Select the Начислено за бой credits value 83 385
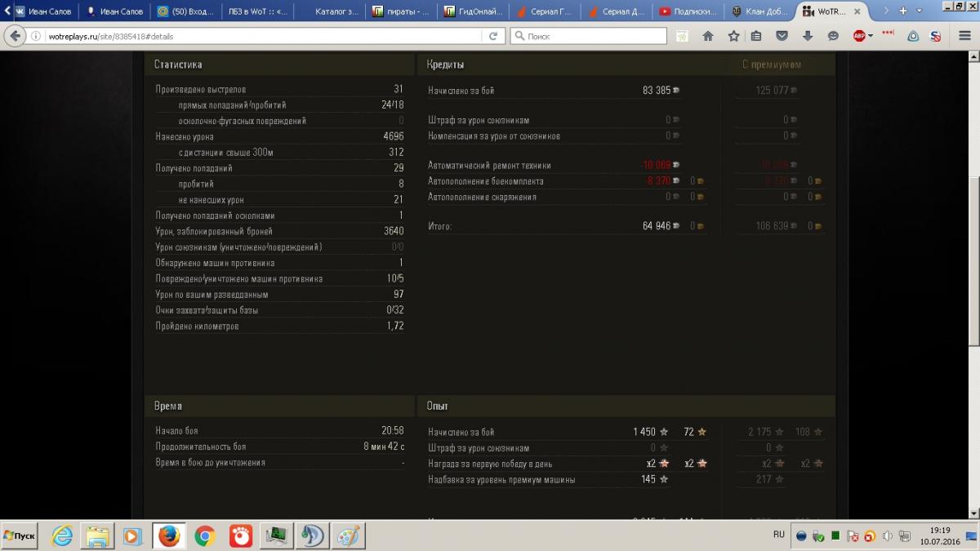The image size is (980, 551). pyautogui.click(x=657, y=91)
